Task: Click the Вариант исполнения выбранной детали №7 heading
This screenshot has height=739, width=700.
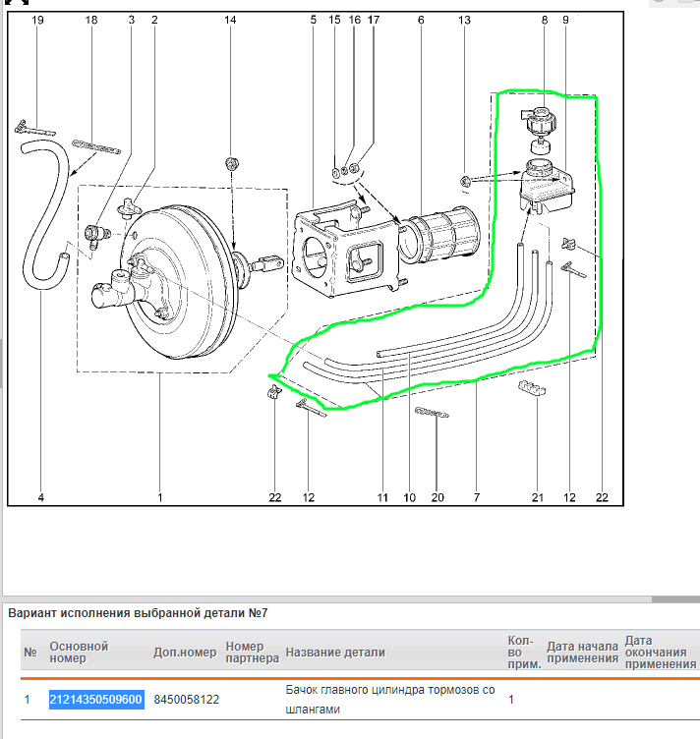Action: pos(138,613)
